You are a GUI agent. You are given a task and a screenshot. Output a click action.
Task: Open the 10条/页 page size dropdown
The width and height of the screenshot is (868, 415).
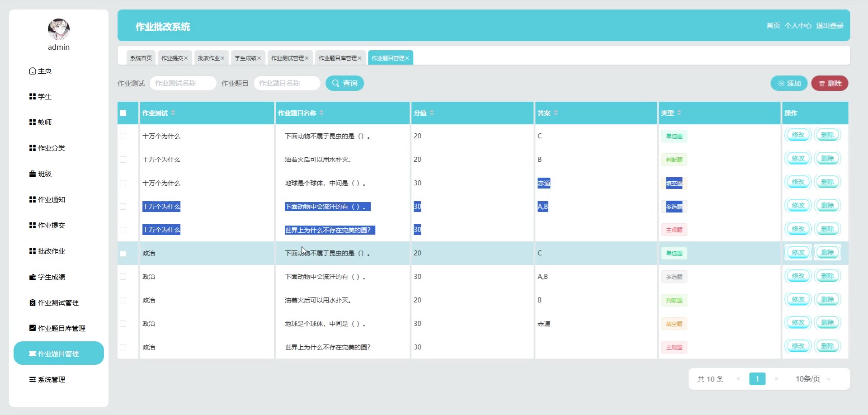tap(813, 379)
